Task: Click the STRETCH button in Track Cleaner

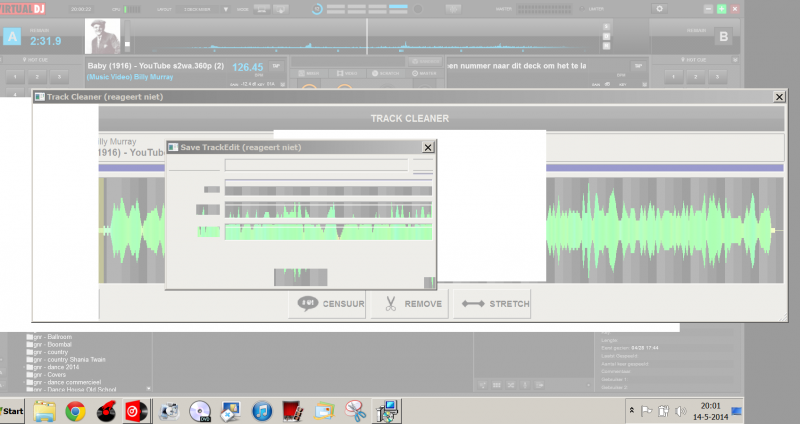Action: click(x=492, y=304)
